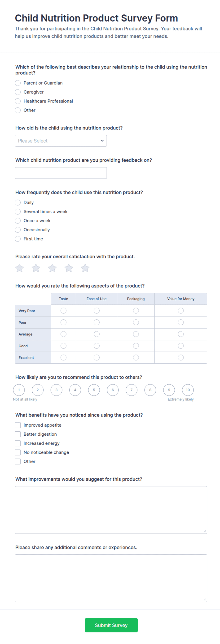Click the fourth satisfaction star

click(69, 268)
